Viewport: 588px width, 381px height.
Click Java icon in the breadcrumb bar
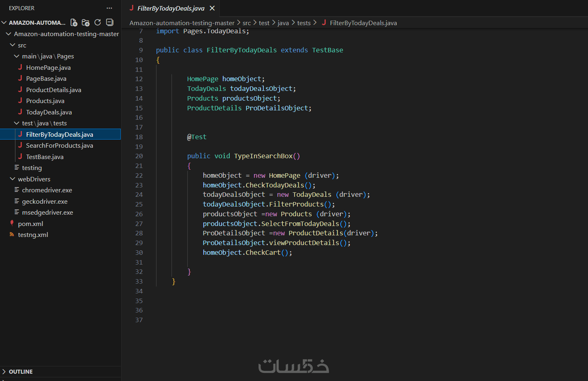[324, 23]
